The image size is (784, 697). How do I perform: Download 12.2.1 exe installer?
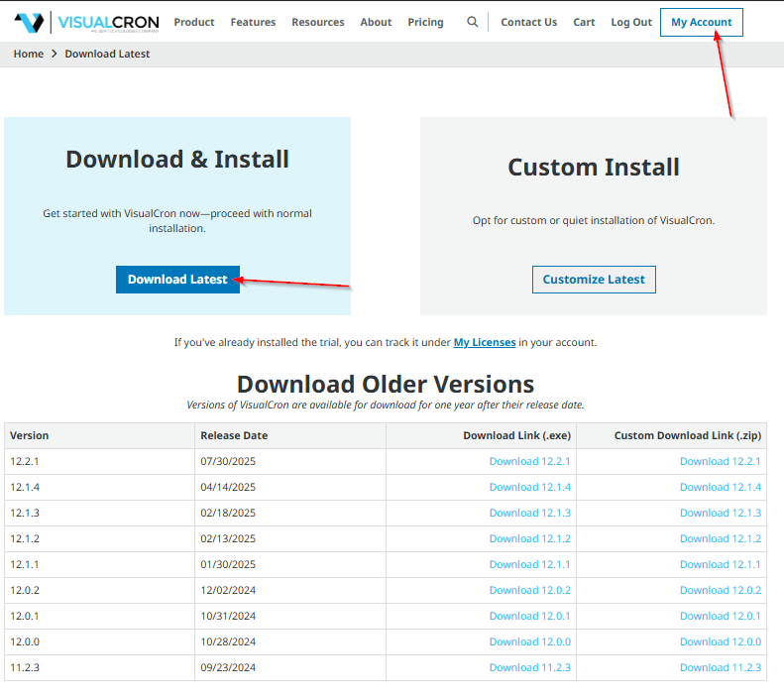(x=529, y=461)
